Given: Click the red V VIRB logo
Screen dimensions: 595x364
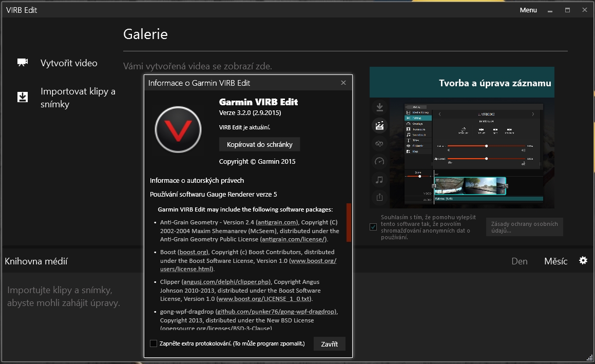Looking at the screenshot, I should (x=178, y=129).
